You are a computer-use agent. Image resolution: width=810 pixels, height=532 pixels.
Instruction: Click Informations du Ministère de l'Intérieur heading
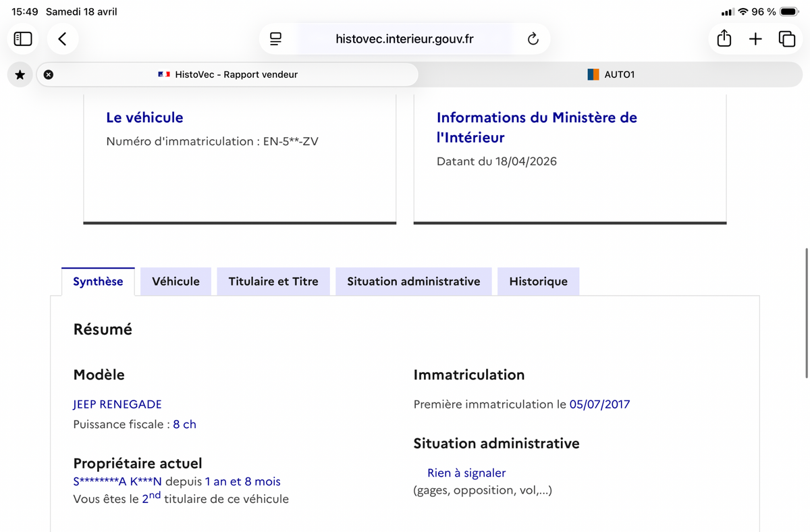coord(537,127)
